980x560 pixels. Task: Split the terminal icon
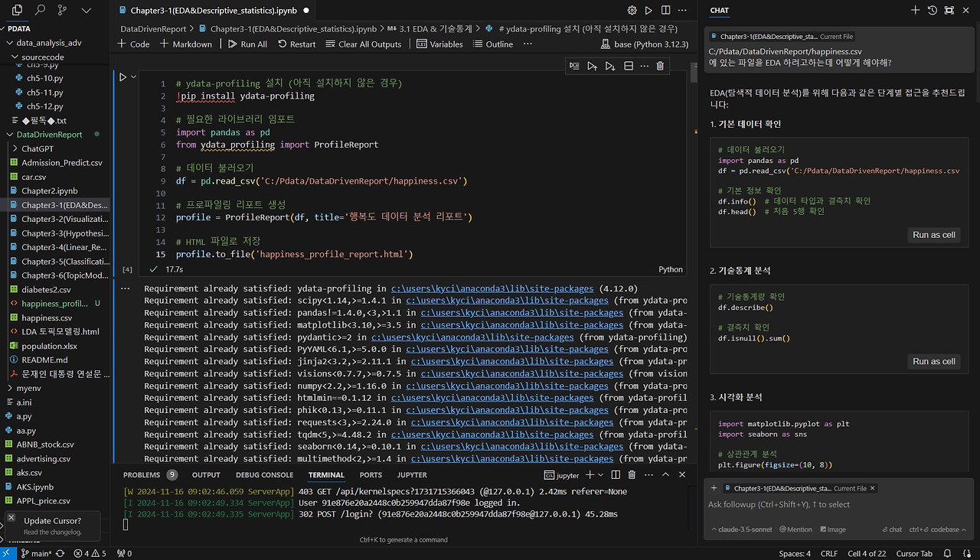click(x=614, y=475)
